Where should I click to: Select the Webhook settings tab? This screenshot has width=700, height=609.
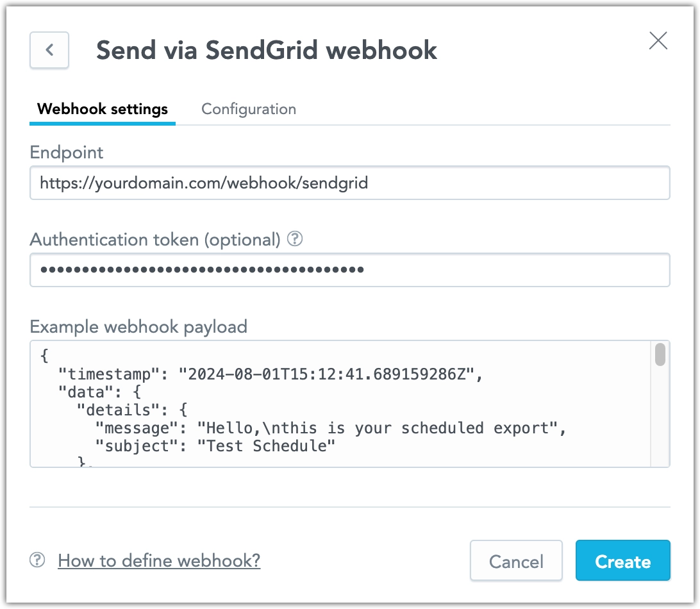(102, 109)
